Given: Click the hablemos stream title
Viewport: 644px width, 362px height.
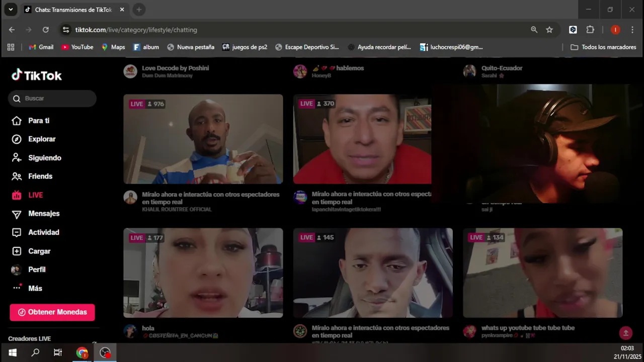Looking at the screenshot, I should pos(338,68).
